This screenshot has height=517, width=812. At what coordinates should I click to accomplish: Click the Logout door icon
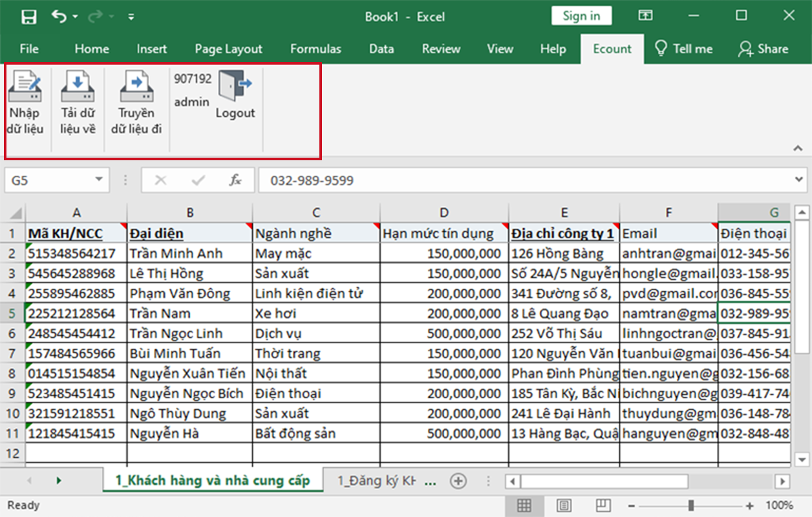coord(234,86)
